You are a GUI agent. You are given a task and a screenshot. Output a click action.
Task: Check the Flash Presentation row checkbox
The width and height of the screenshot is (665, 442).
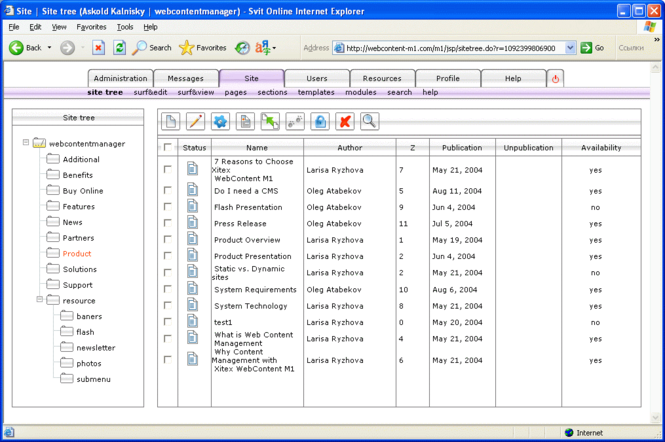[168, 207]
